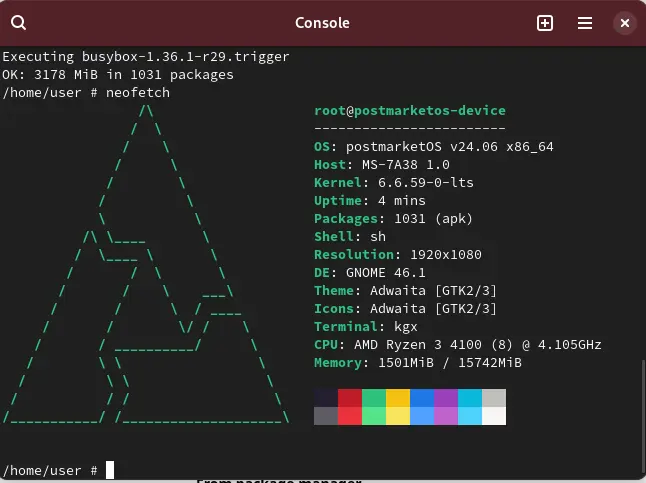Image resolution: width=646 pixels, height=483 pixels.
Task: Click the 'Resolution: 1920x1080' line
Action: tap(398, 255)
